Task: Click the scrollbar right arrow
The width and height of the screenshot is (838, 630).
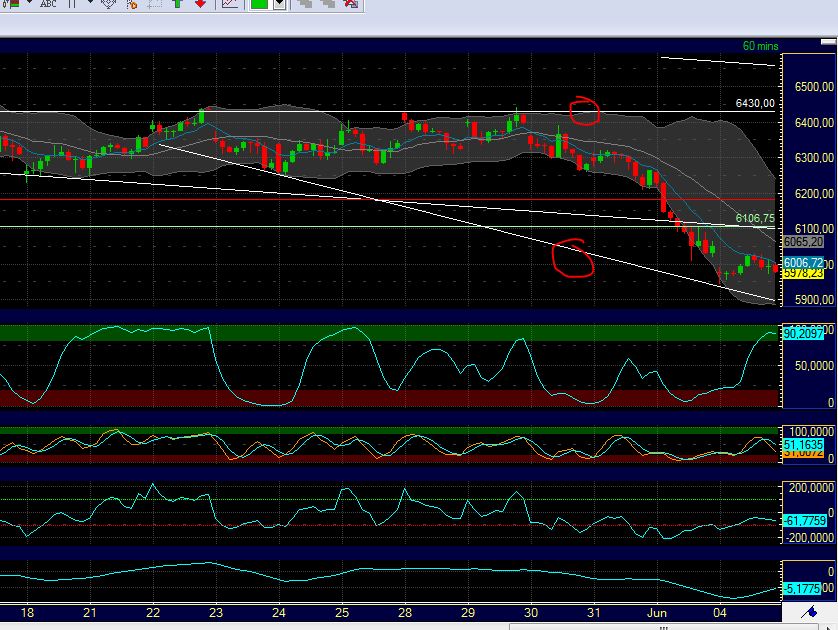Action: pyautogui.click(x=829, y=627)
